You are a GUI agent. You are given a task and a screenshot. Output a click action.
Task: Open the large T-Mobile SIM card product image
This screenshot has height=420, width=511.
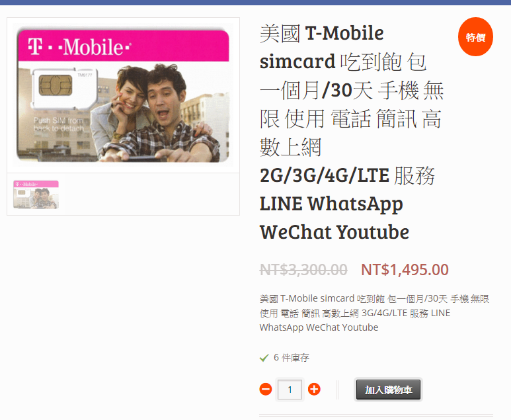[123, 95]
